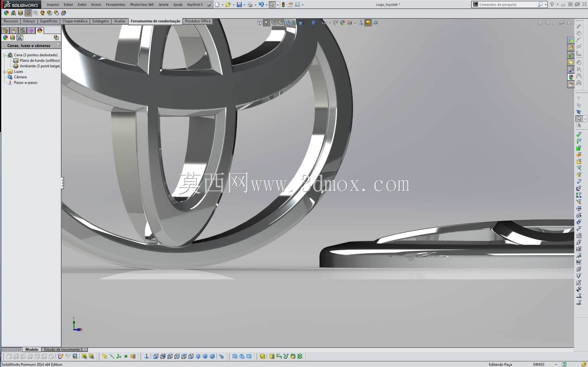Click Edit Appearance colored ball icon
The height and width of the screenshot is (367, 588).
6,13
